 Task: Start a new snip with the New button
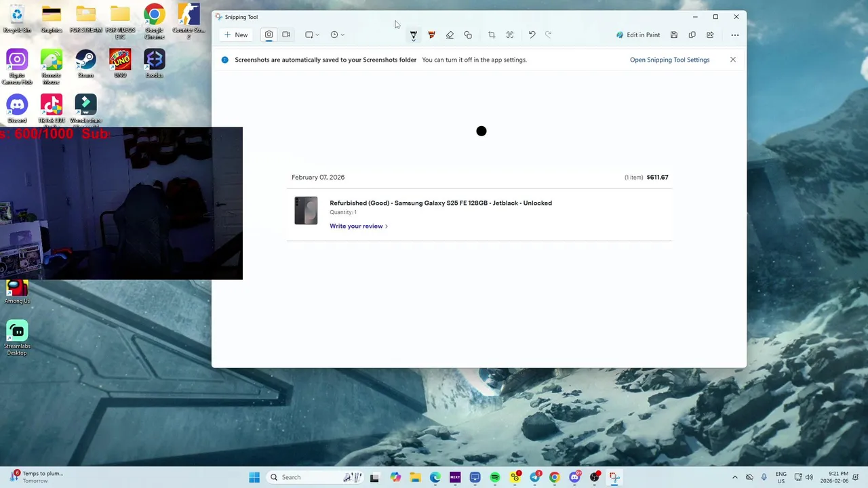236,35
